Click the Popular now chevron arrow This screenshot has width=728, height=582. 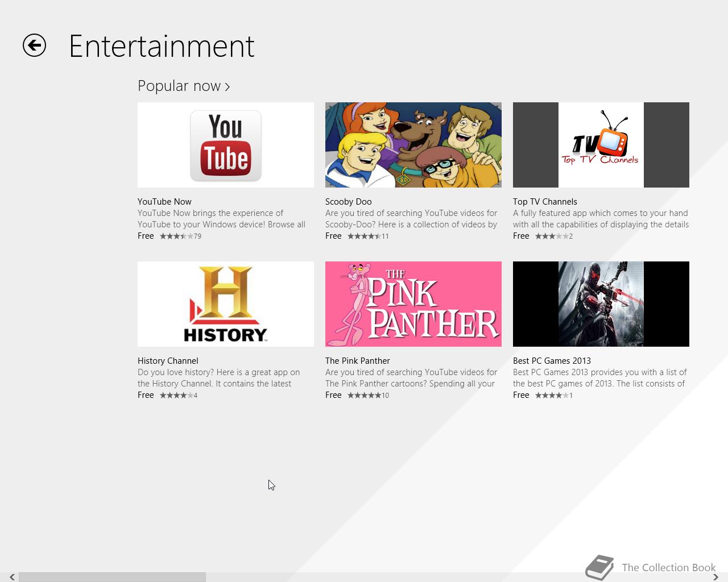click(x=227, y=87)
